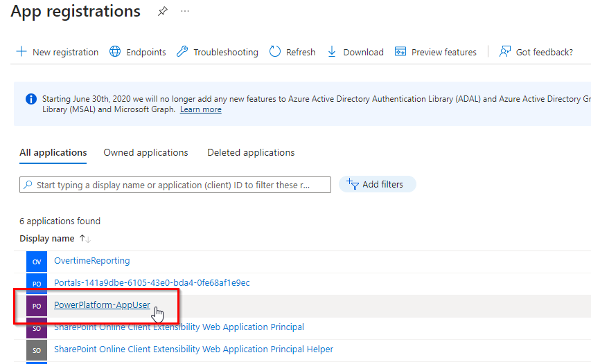Screen dimensions: 591x364
Task: Click the globe Endpoints icon
Action: click(115, 52)
